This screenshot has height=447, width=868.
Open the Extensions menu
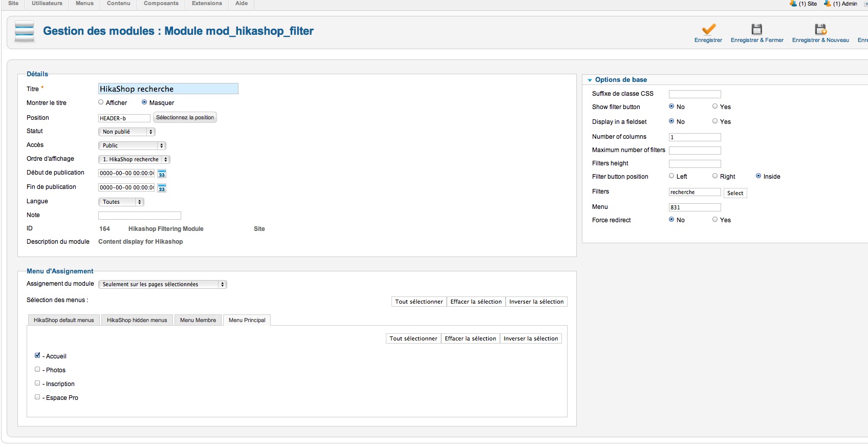coord(207,4)
